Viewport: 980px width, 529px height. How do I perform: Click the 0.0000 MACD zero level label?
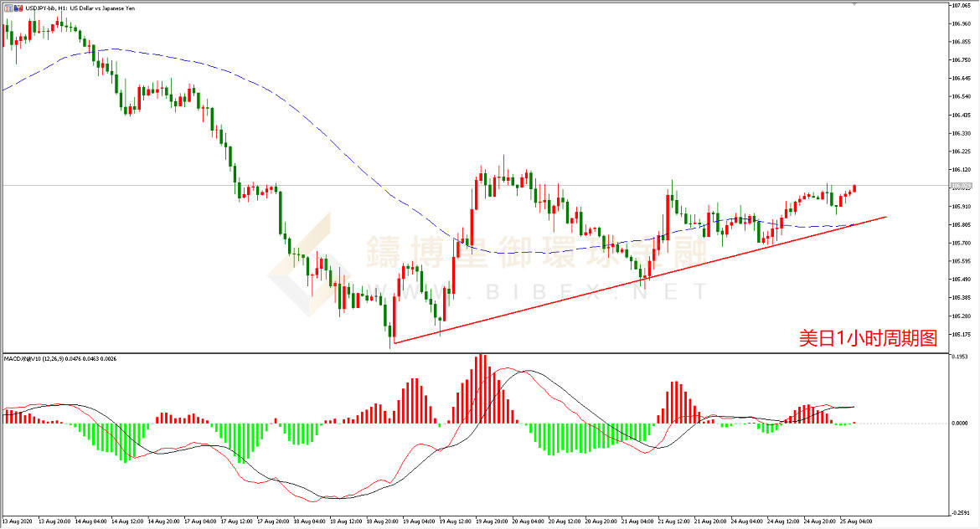960,424
